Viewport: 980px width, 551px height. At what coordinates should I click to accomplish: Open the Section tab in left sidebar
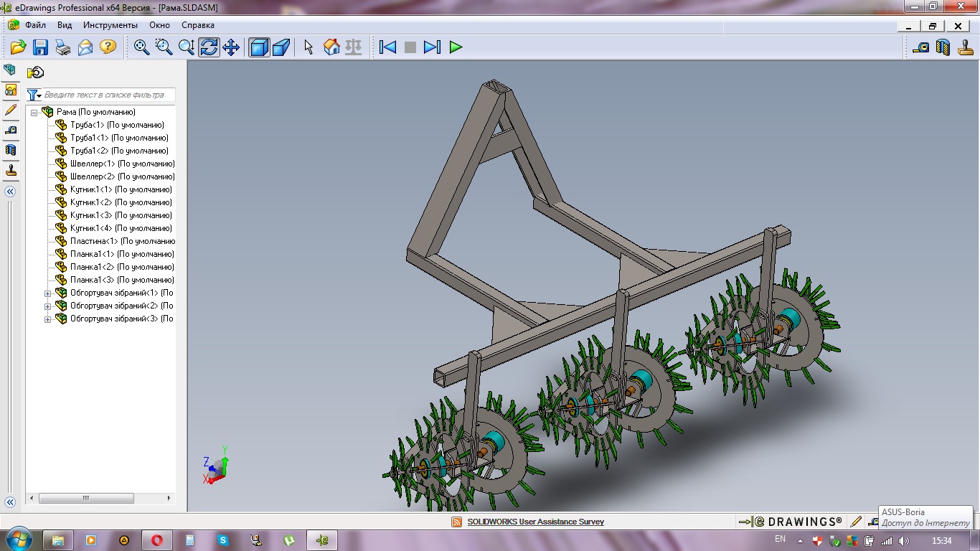tap(10, 150)
